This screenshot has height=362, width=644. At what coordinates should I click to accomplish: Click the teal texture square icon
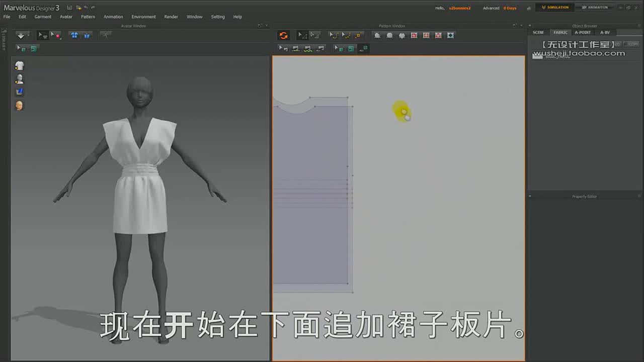pos(351,48)
